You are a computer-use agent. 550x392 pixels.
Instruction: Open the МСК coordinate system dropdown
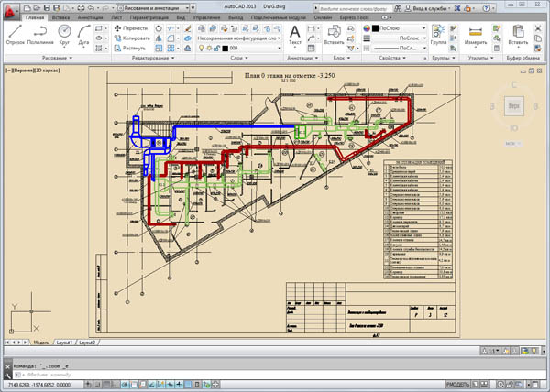513,144
